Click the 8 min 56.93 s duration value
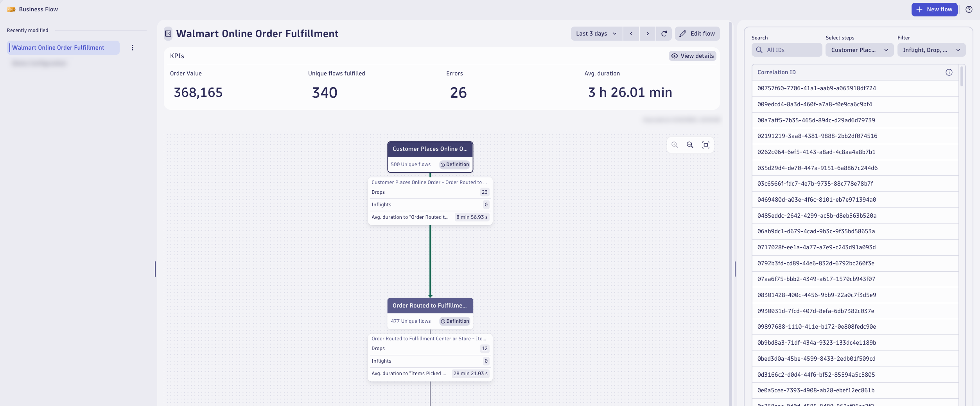Image resolution: width=980 pixels, height=406 pixels. [472, 217]
